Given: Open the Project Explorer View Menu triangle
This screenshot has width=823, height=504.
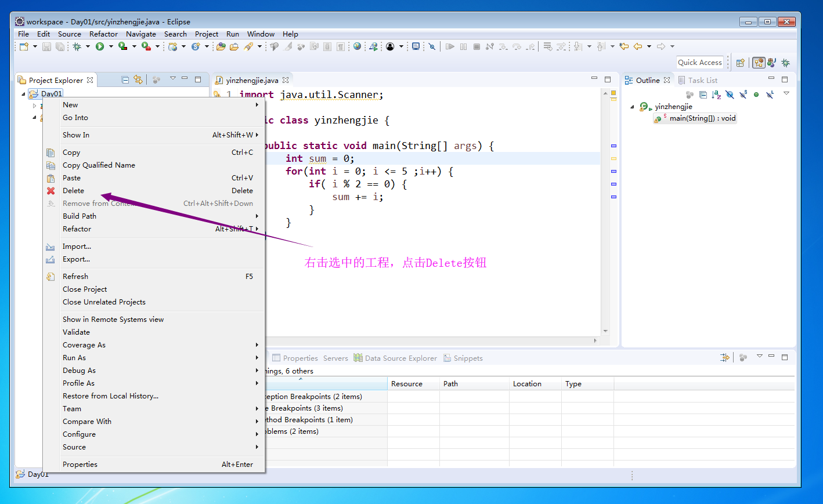Looking at the screenshot, I should [x=172, y=78].
